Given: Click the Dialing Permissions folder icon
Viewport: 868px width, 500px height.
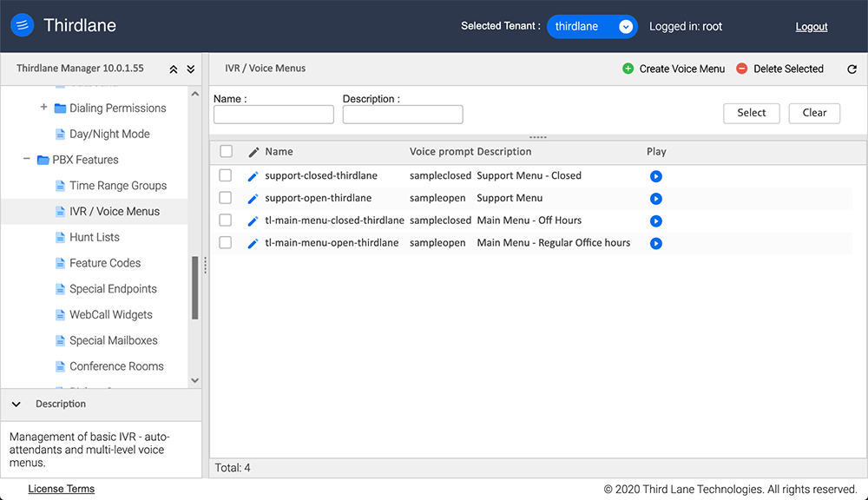Looking at the screenshot, I should click(x=61, y=108).
